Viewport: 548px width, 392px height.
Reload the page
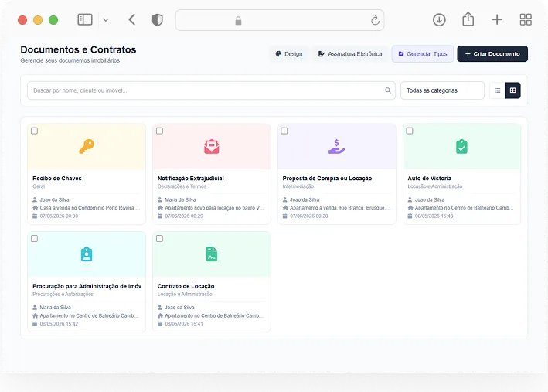[375, 20]
